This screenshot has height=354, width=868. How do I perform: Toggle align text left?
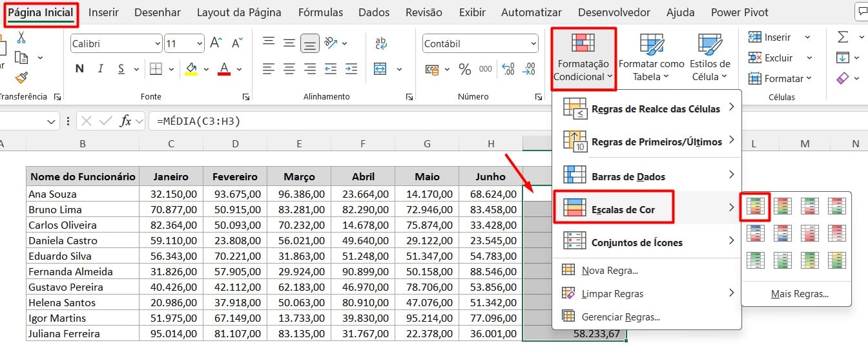pos(269,68)
